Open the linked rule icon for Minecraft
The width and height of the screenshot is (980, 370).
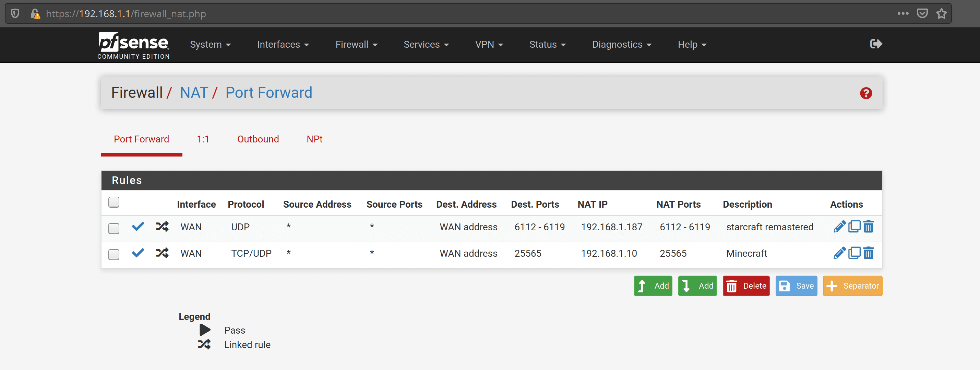[162, 253]
